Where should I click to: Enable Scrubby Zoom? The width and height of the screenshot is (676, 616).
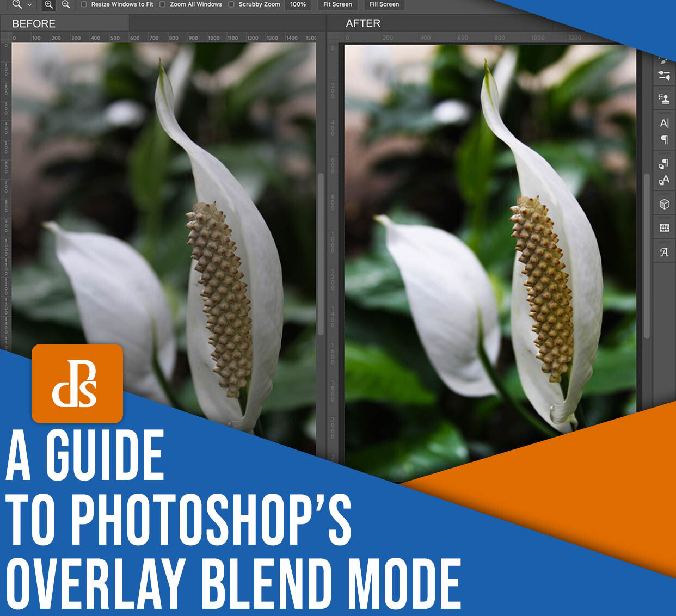[231, 4]
